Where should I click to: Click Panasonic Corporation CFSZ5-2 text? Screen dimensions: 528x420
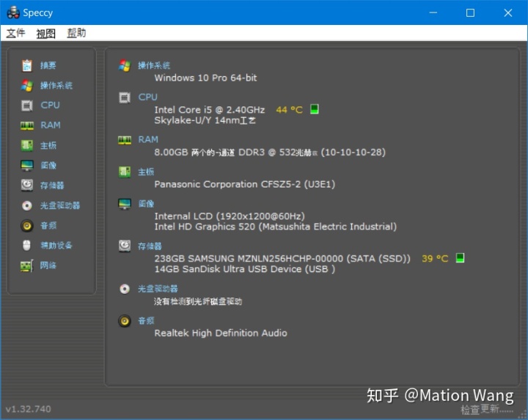(244, 184)
